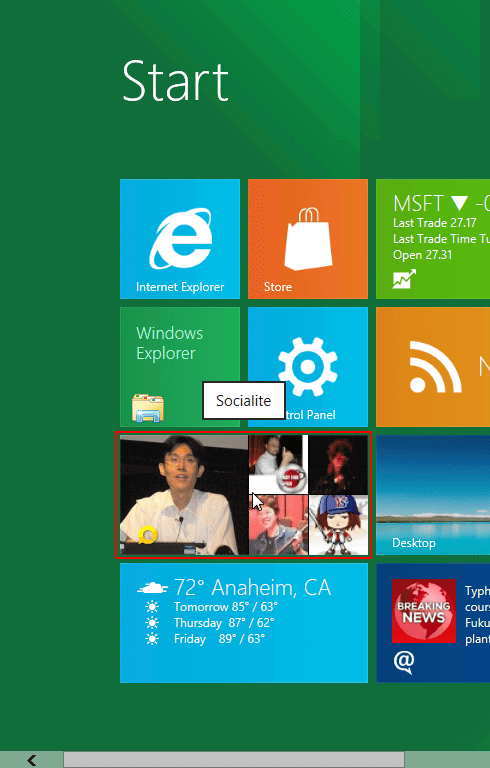
Task: Click the yellow chat bubble icon on Socialite tile
Action: point(147,535)
